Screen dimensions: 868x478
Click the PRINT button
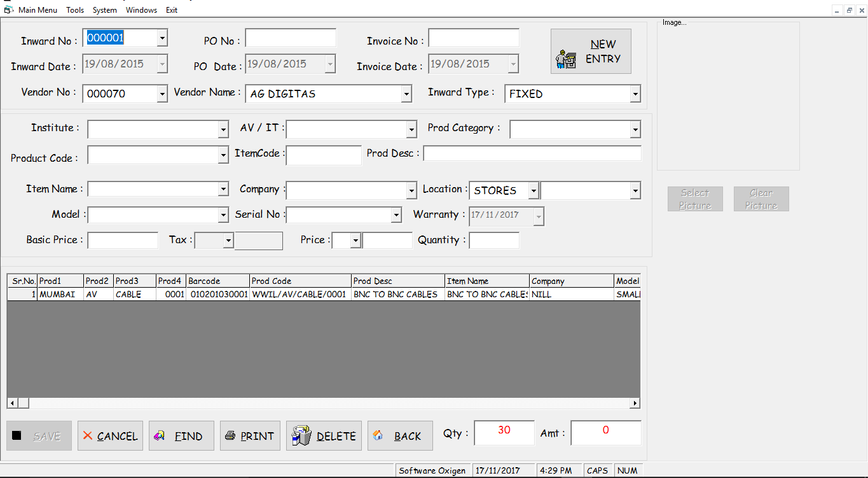[x=250, y=436]
